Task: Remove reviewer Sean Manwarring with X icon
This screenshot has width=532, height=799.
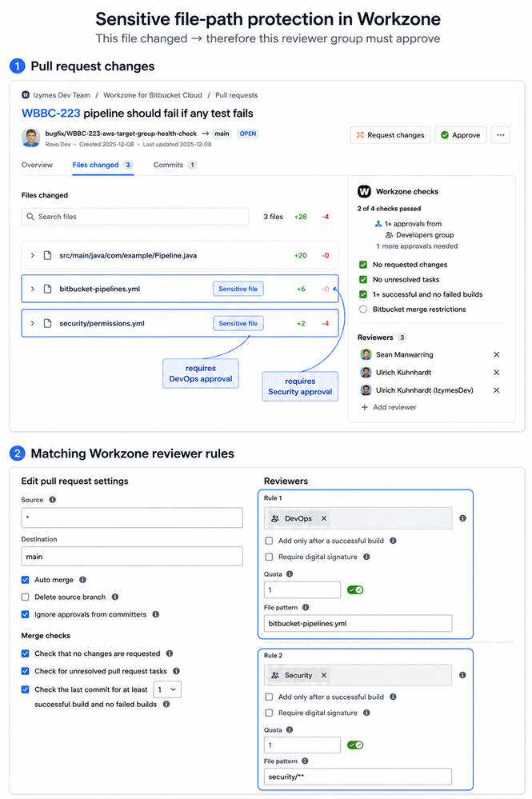Action: point(496,354)
